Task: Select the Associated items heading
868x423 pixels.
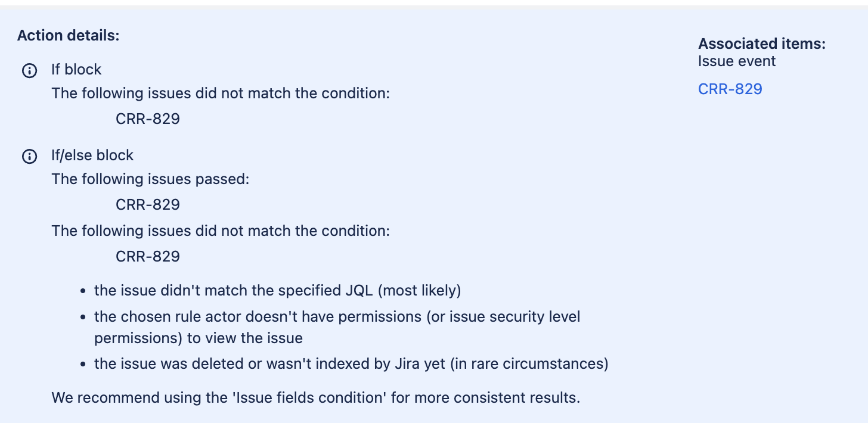Action: point(761,43)
